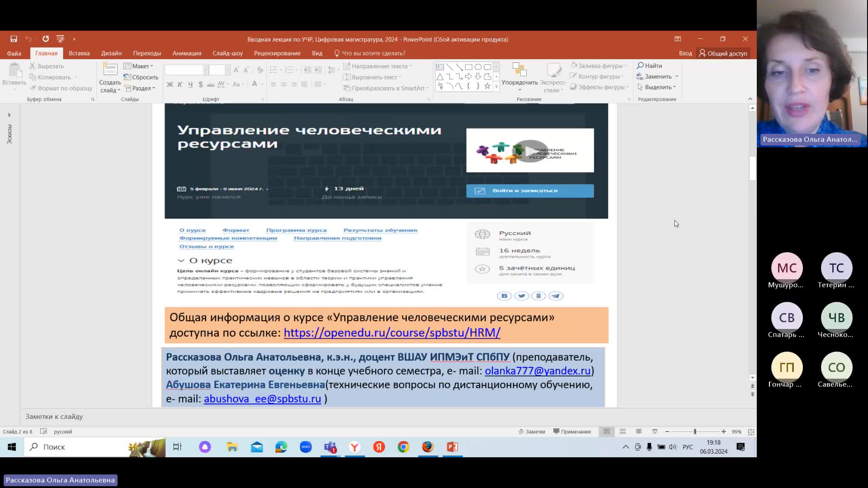Image resolution: width=868 pixels, height=488 pixels.
Task: Click the Redo/Repeat circular arrow
Action: pos(46,39)
